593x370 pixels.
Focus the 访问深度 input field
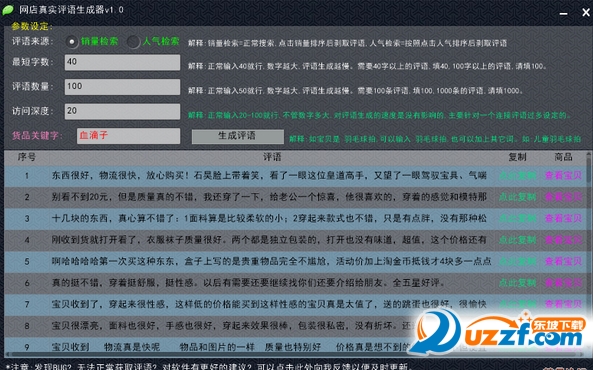pyautogui.click(x=122, y=111)
